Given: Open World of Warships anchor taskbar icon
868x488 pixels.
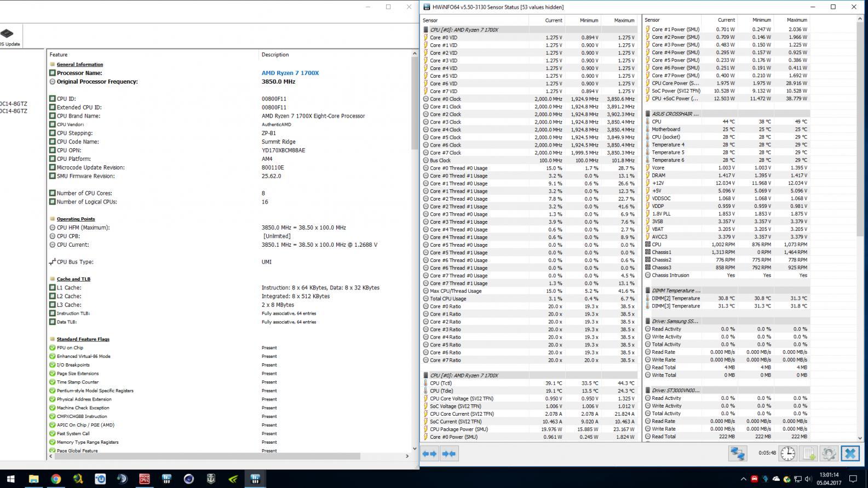Looking at the screenshot, I should [x=211, y=479].
